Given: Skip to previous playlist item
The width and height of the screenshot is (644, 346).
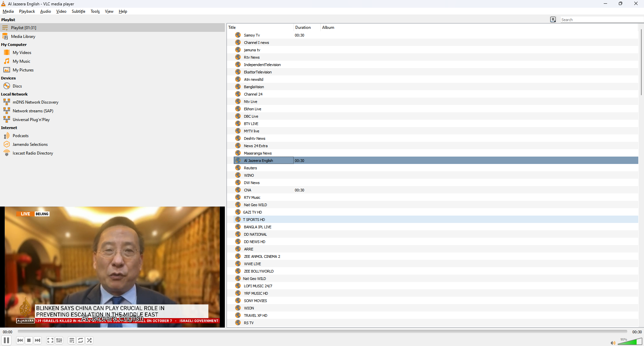Looking at the screenshot, I should (x=20, y=340).
